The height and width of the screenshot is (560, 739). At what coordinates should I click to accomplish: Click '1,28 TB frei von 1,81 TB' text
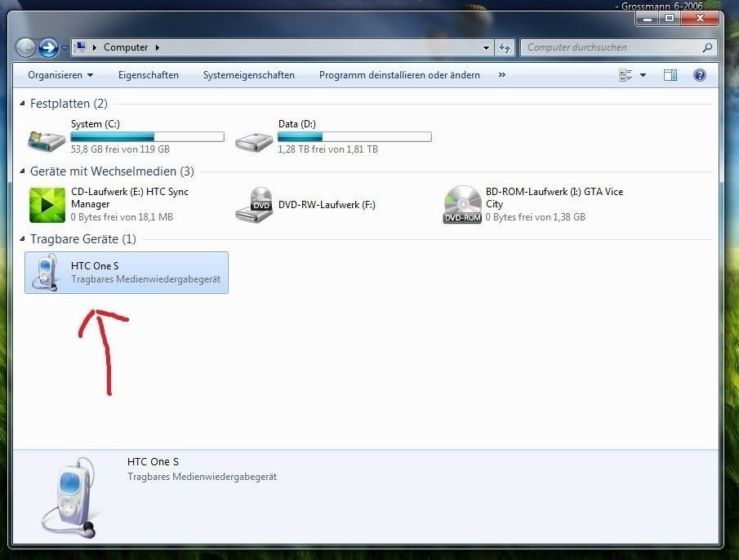click(x=328, y=149)
